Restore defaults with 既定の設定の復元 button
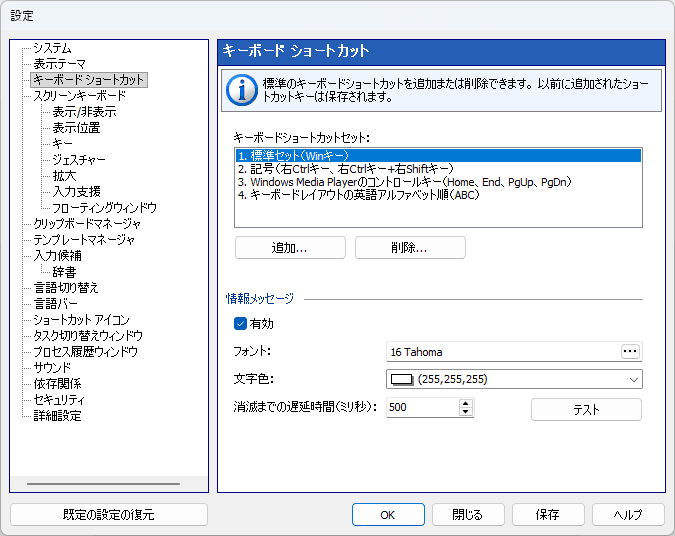The image size is (675, 536). tap(109, 514)
